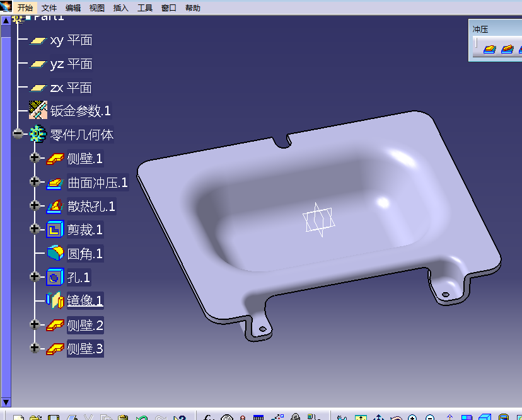Open the 插入 menu
The width and height of the screenshot is (522, 420).
point(120,8)
